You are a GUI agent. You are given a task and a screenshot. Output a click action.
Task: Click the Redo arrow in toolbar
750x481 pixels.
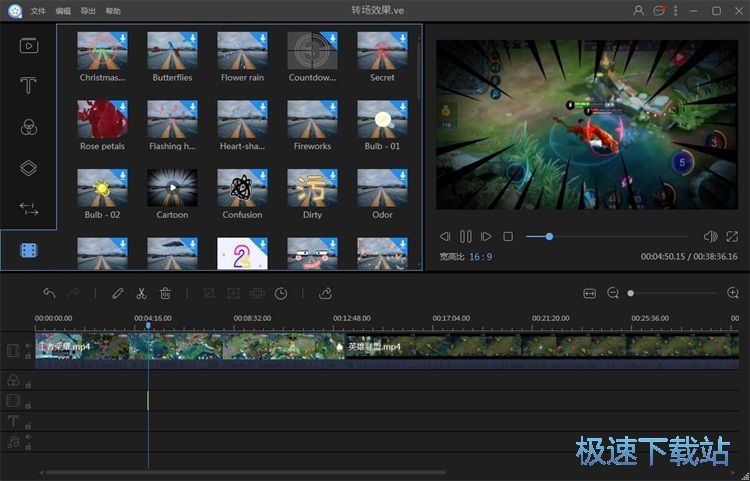(73, 293)
